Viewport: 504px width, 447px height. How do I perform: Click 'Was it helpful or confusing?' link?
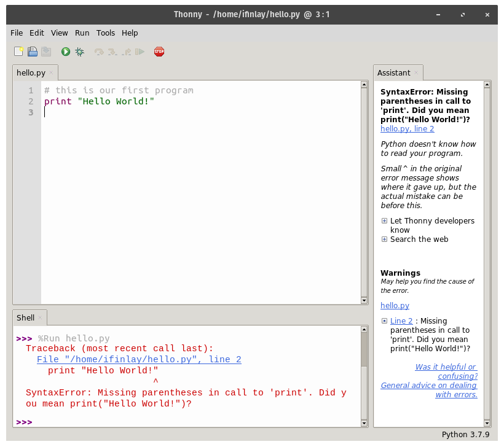(x=446, y=371)
